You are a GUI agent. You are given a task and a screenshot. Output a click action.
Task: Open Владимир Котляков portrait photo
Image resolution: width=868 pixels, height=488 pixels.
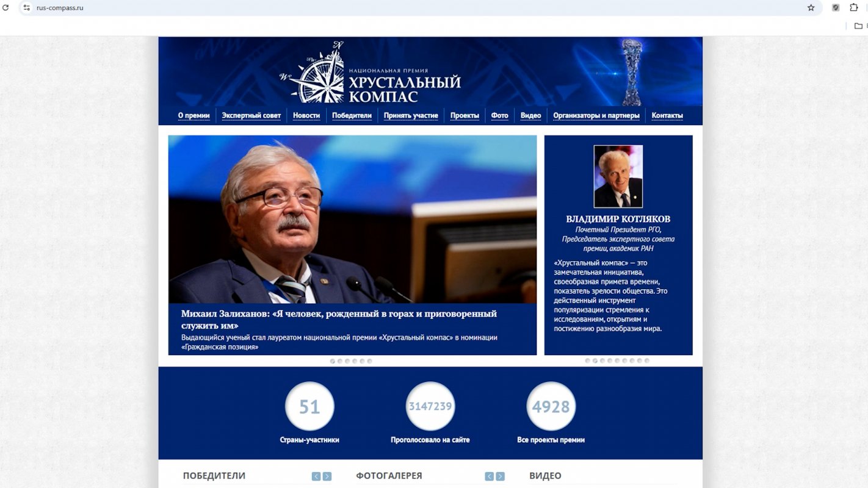(618, 176)
